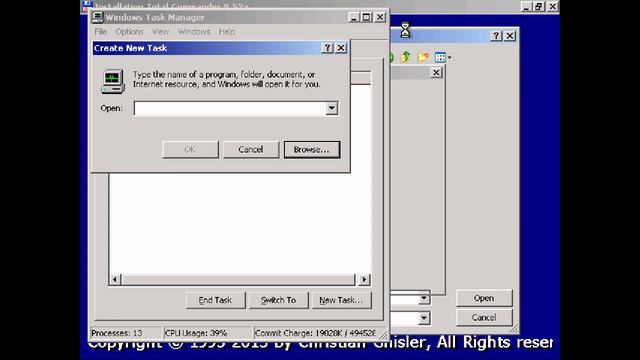Click the Up One Level folder icon
The image size is (640, 360).
(405, 57)
